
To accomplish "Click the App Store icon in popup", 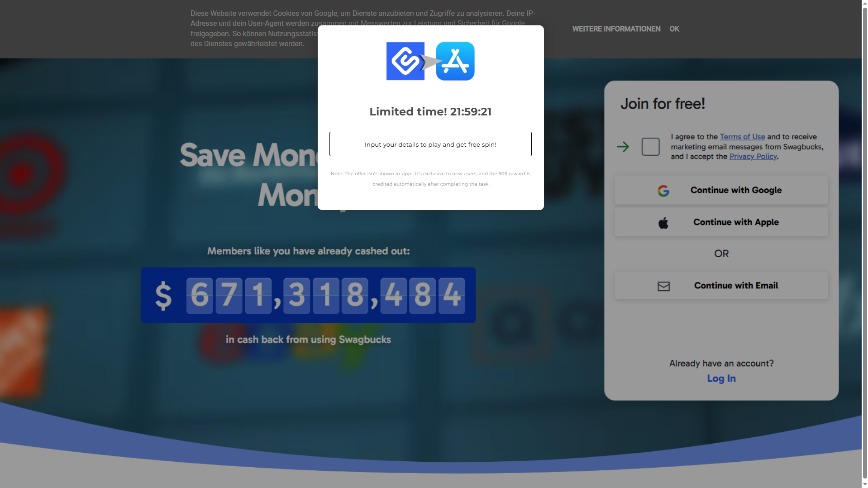I will coord(455,61).
